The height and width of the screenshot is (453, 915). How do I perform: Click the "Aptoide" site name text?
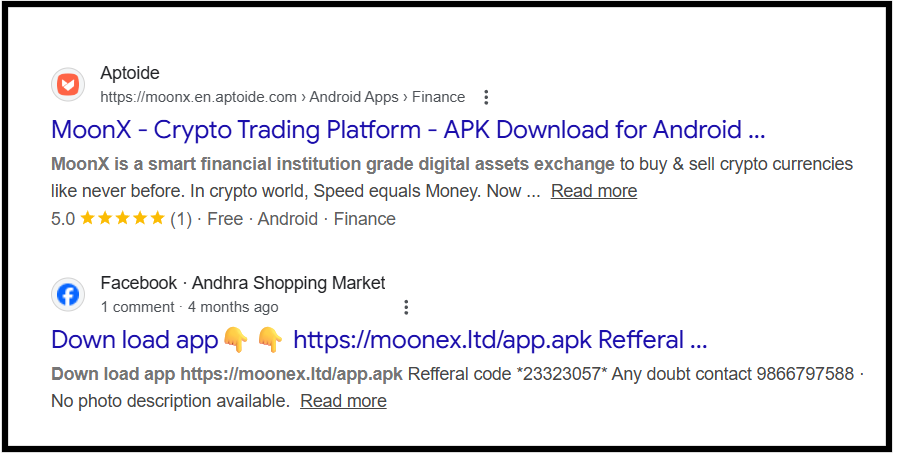pyautogui.click(x=130, y=74)
